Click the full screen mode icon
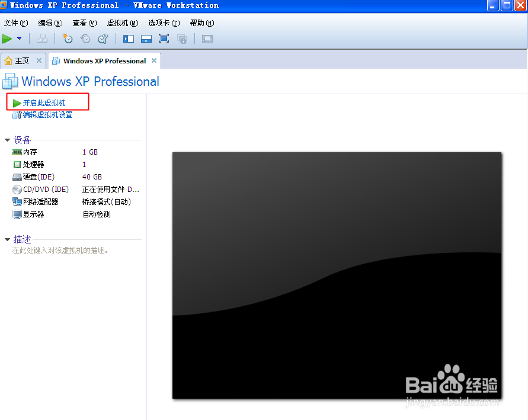528x420 pixels. tap(164, 39)
